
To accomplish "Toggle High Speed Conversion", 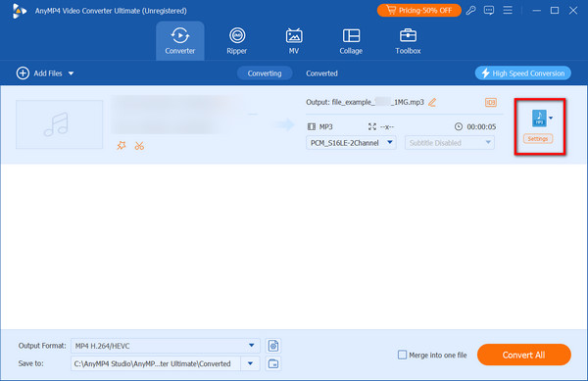I will [x=522, y=73].
